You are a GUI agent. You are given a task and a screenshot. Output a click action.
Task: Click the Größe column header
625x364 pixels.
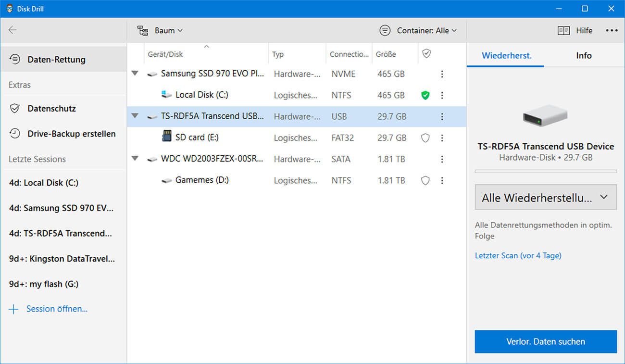(386, 54)
